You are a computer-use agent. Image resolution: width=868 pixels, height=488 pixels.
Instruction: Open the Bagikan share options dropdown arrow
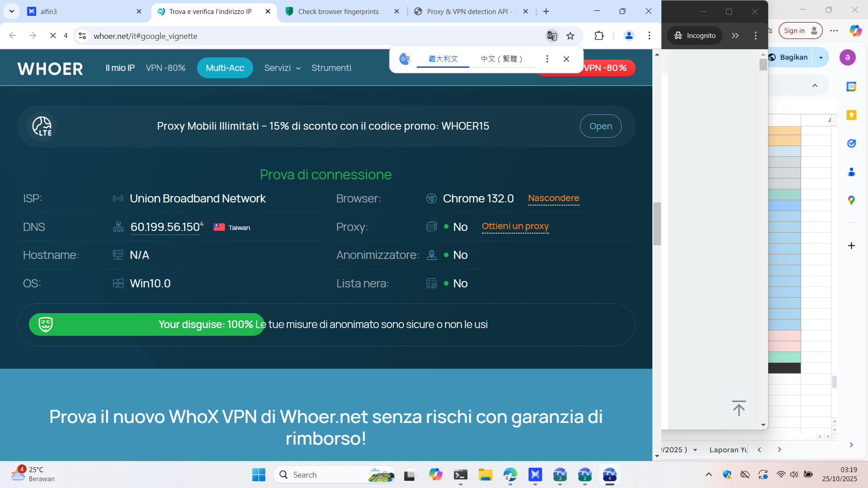pos(821,57)
